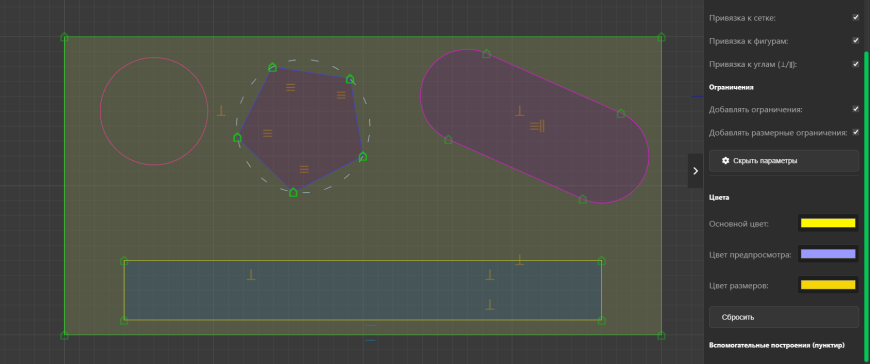The image size is (870, 364).
Task: Select the outer rectangle's top-left corner point
Action: point(64,37)
